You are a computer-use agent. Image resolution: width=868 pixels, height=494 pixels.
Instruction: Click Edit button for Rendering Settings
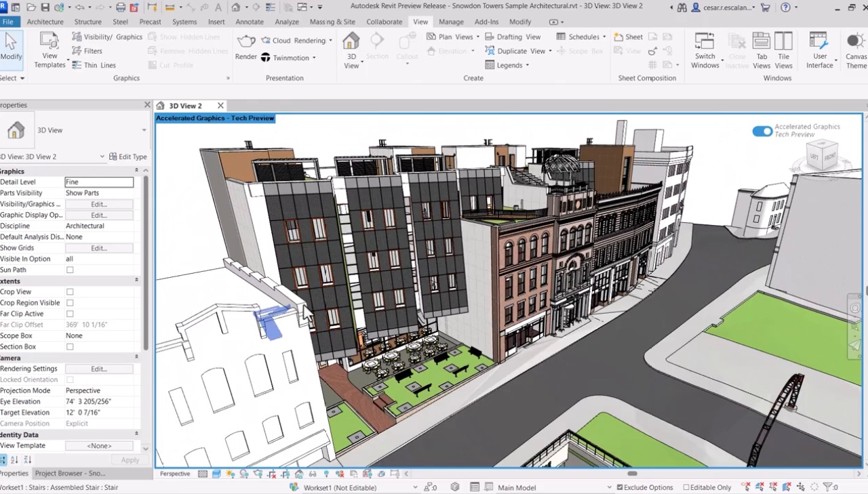(99, 369)
